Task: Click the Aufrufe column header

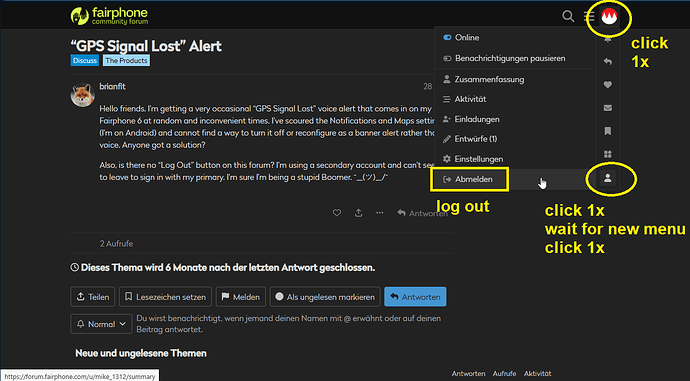Action: [x=504, y=374]
